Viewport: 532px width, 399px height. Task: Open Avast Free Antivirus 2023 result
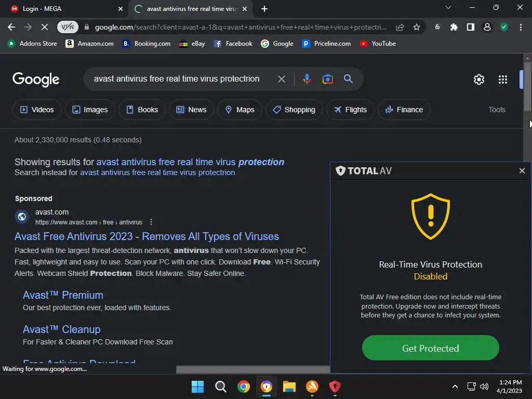[x=147, y=236]
